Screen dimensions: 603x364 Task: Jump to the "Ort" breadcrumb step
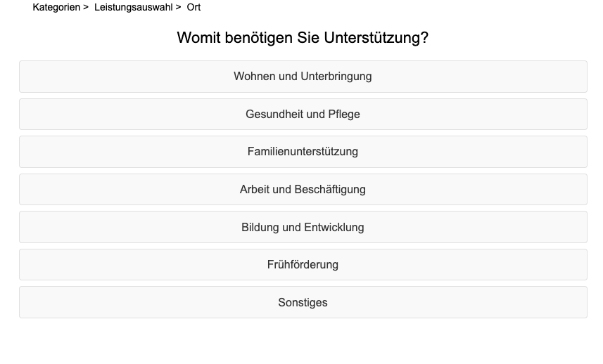(193, 8)
